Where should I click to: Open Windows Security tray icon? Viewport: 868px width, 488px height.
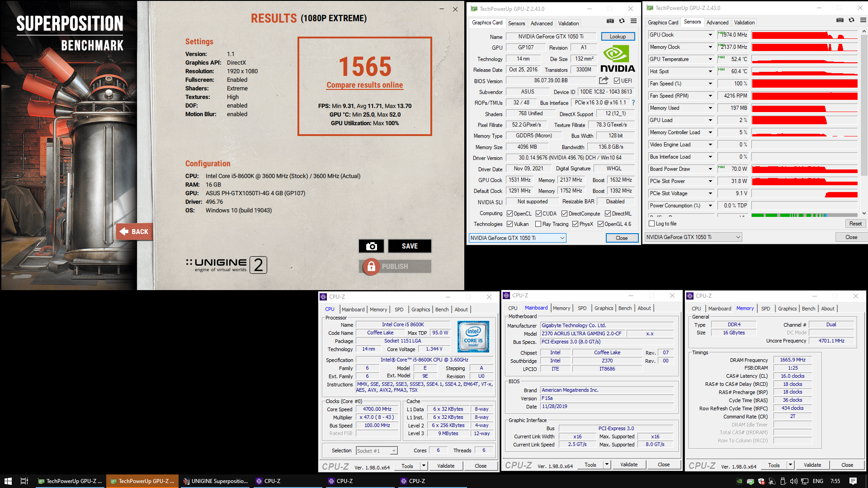coord(761,481)
